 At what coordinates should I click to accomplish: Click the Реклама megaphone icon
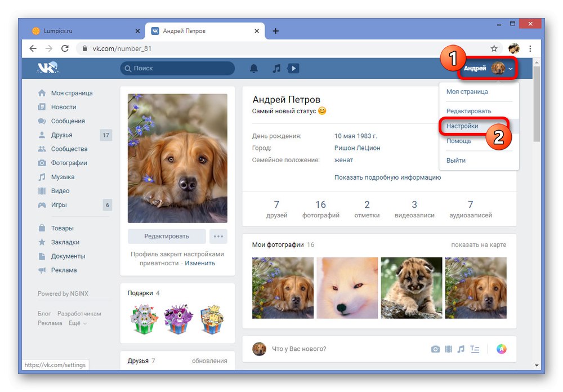pos(42,270)
